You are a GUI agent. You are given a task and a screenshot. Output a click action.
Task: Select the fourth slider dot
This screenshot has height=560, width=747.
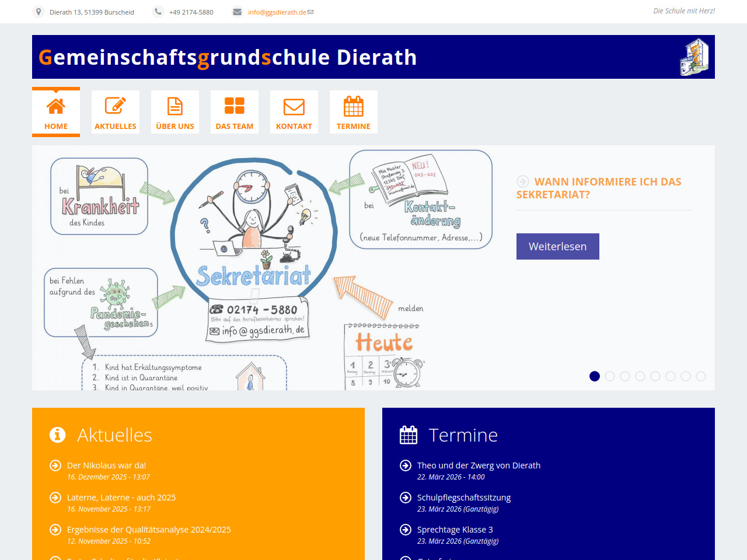tap(640, 376)
